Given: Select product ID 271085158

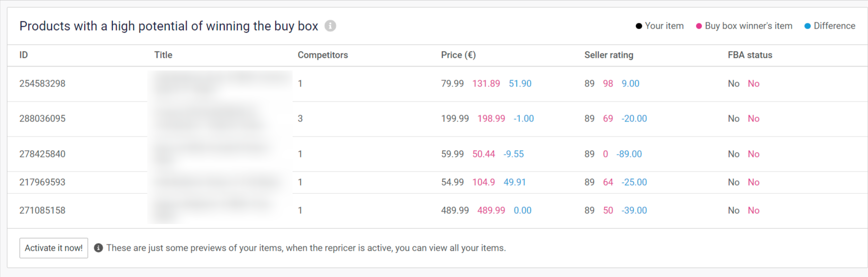Looking at the screenshot, I should 42,210.
